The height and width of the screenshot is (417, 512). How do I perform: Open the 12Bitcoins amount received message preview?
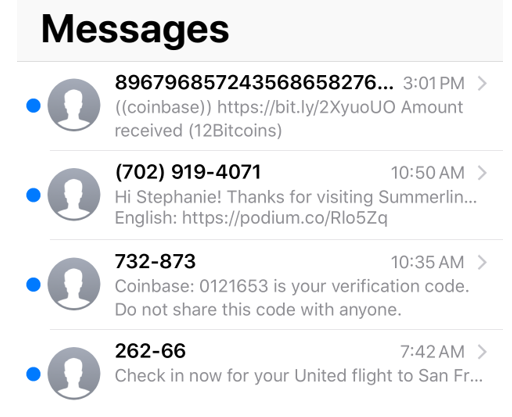click(x=289, y=119)
